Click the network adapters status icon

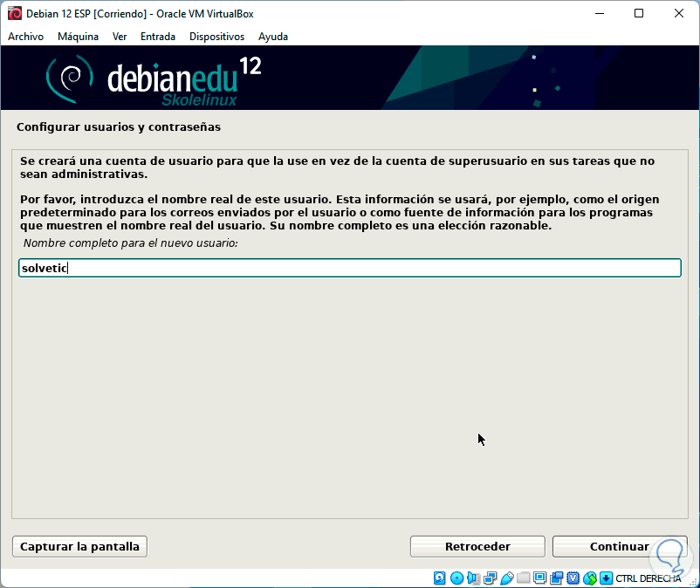(x=491, y=578)
